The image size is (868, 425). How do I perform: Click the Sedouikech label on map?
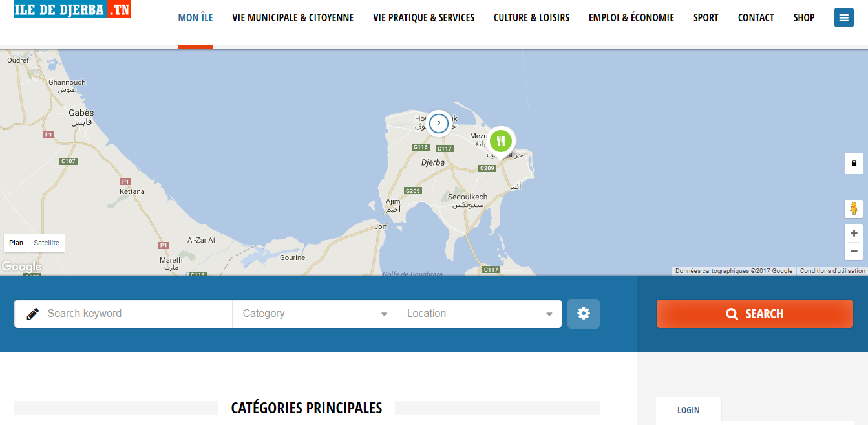467,197
